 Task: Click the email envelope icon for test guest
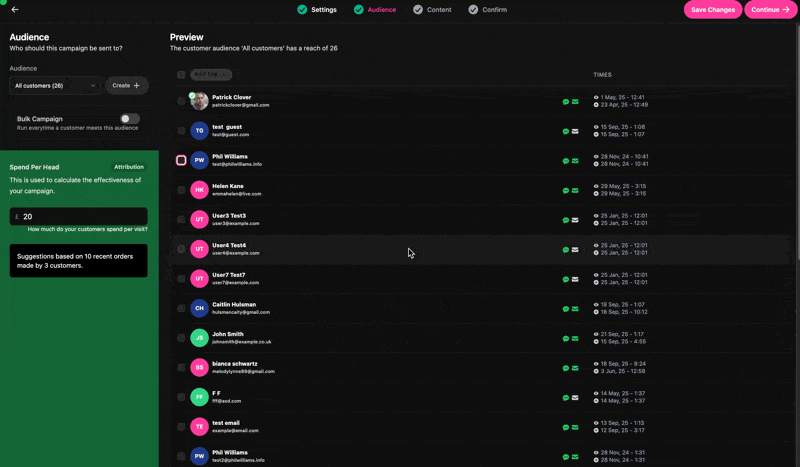575,131
